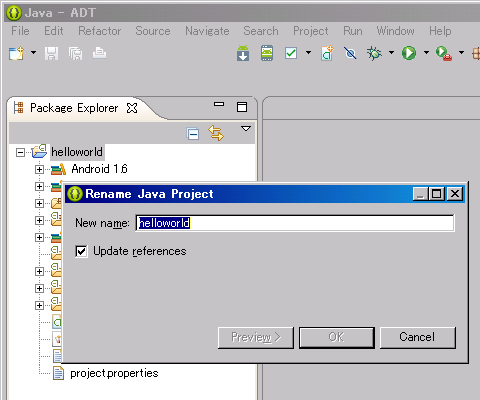Click the Save All toolbar icon

[x=76, y=53]
